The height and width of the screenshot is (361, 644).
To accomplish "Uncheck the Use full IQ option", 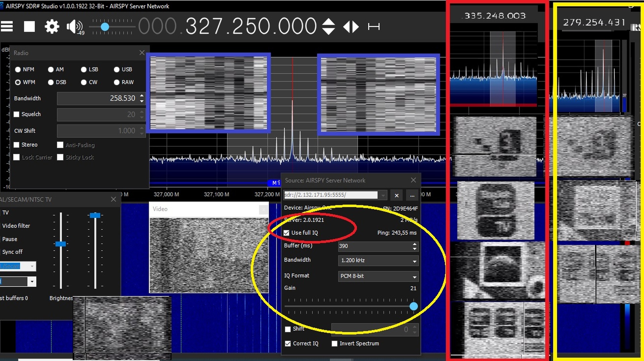I will point(286,233).
